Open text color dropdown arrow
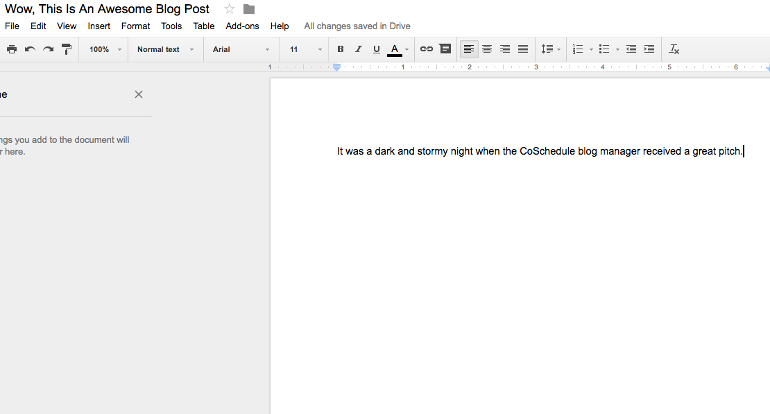The image size is (770, 414). [x=407, y=50]
